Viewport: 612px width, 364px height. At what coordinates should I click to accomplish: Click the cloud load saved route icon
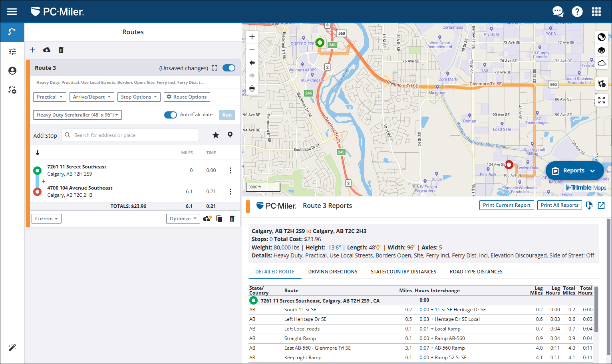47,50
